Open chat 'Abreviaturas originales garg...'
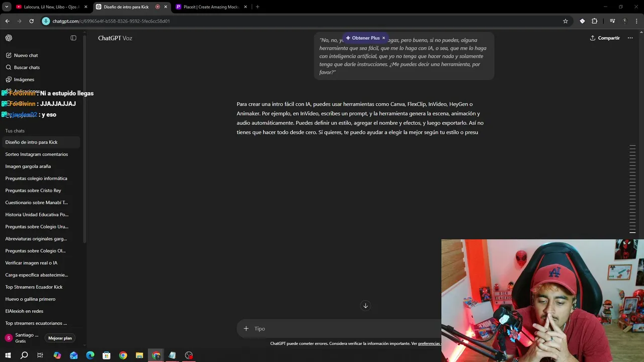This screenshot has height=362, width=644. (x=41, y=239)
